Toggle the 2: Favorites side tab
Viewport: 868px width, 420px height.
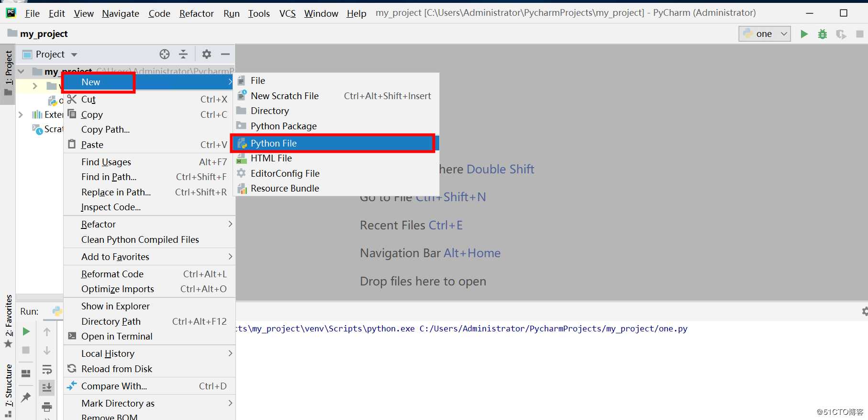click(8, 322)
